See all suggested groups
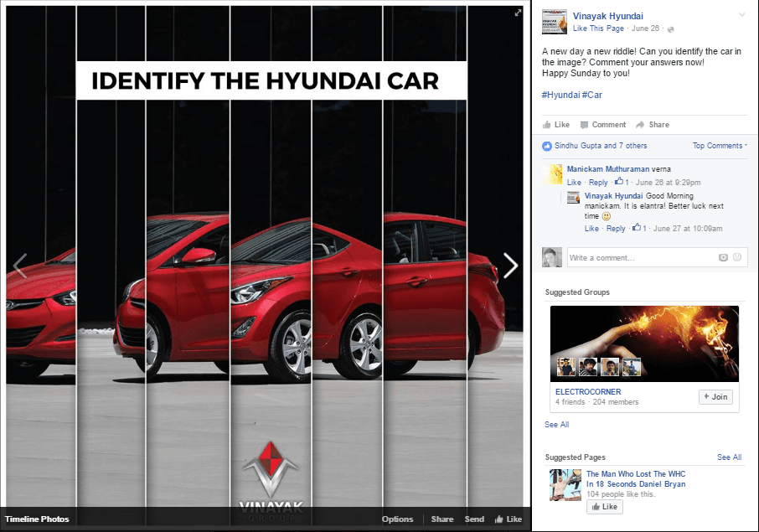 556,425
